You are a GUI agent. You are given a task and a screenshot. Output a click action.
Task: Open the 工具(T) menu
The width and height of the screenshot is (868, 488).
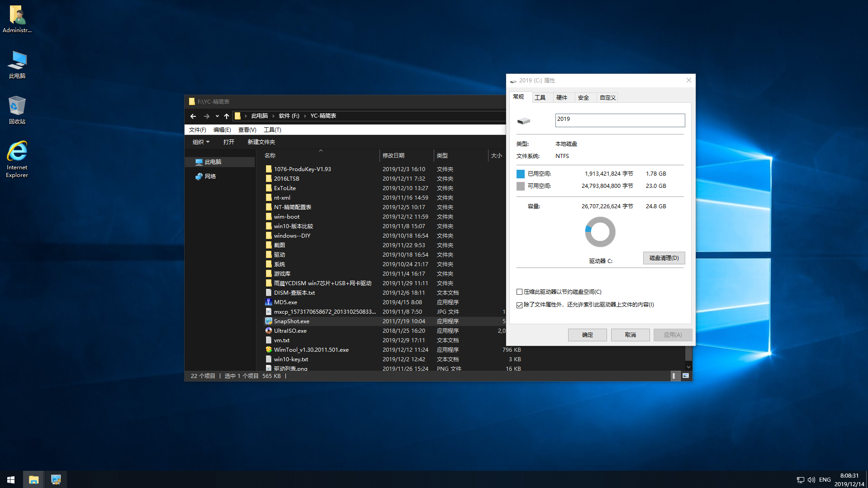pyautogui.click(x=272, y=129)
